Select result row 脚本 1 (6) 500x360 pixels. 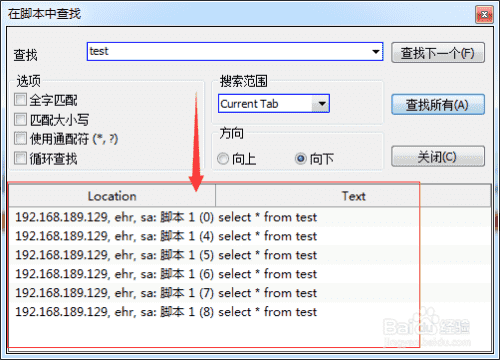[249, 274]
